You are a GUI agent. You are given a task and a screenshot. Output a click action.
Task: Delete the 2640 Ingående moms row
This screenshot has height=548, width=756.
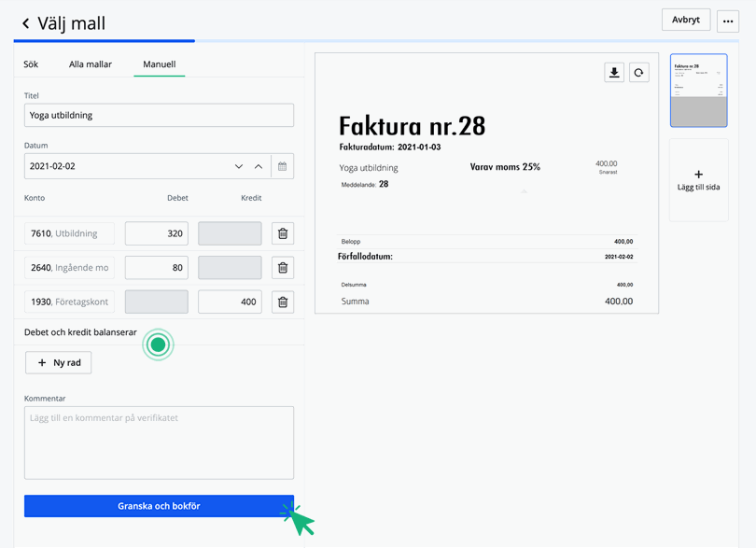click(283, 268)
